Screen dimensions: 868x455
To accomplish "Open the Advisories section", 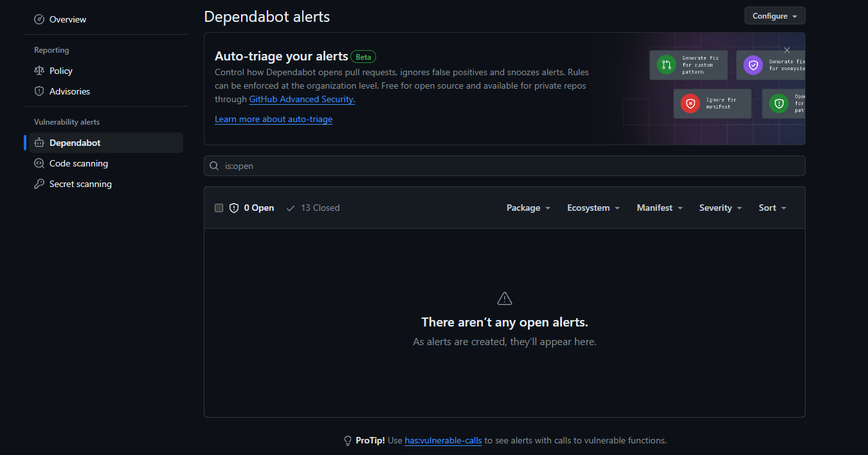I will tap(106, 91).
